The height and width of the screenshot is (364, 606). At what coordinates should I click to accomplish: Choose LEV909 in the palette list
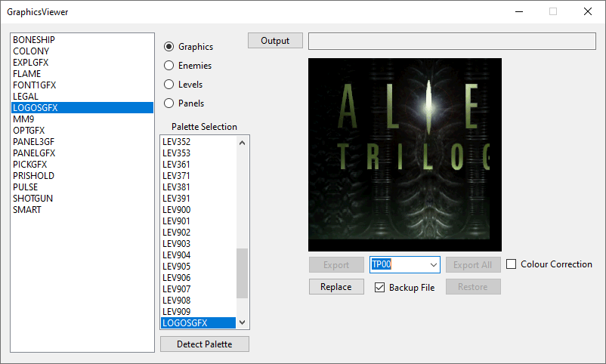click(198, 312)
